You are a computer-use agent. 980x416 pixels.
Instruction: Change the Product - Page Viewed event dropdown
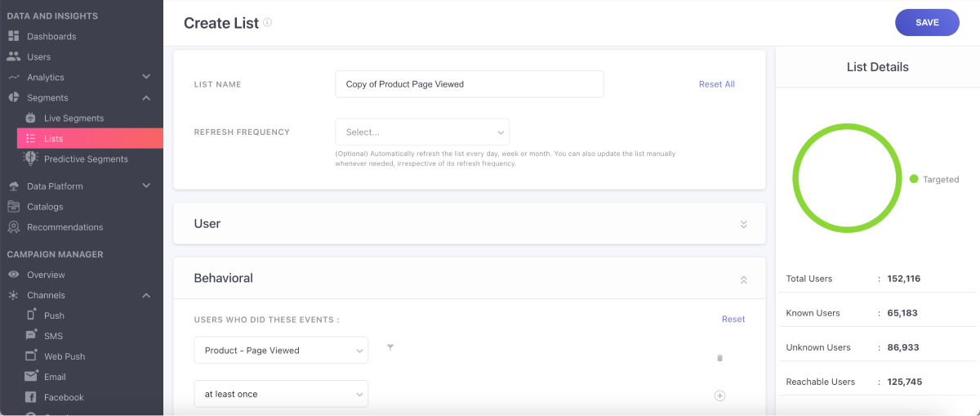281,351
